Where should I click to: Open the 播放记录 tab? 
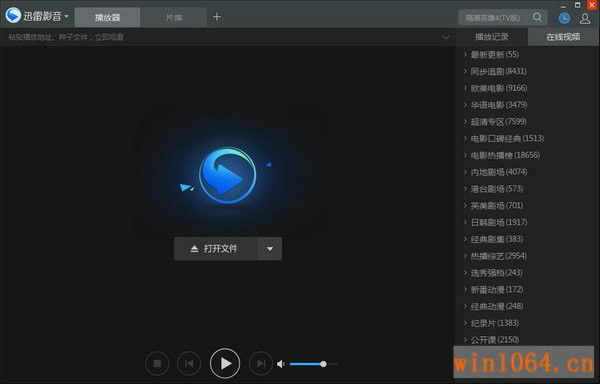pos(492,37)
